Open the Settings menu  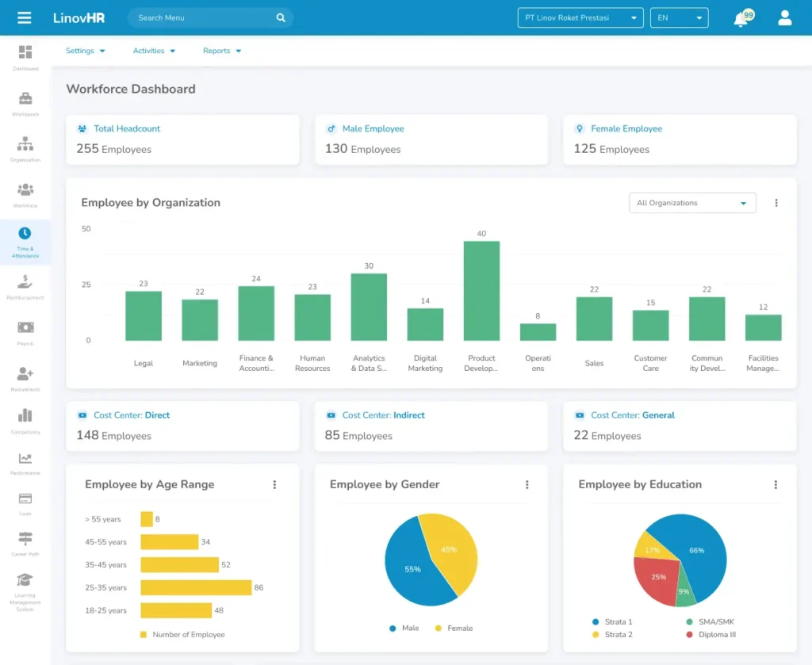(85, 50)
